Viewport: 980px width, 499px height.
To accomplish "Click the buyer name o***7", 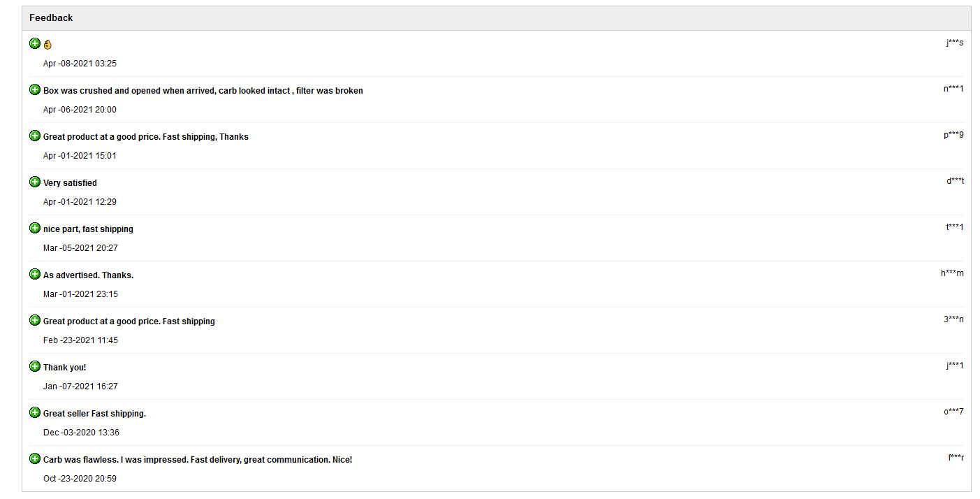I will pyautogui.click(x=953, y=412).
